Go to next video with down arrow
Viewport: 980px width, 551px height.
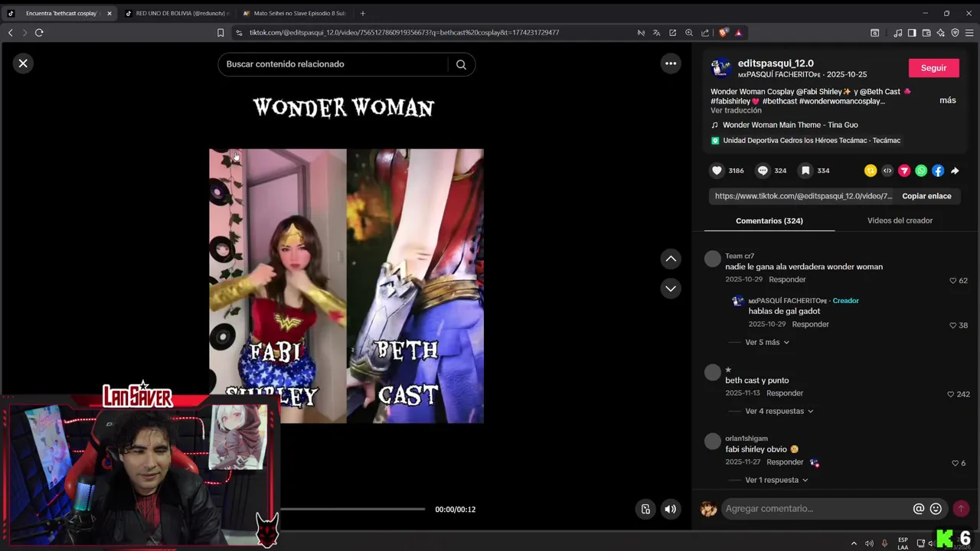(671, 289)
